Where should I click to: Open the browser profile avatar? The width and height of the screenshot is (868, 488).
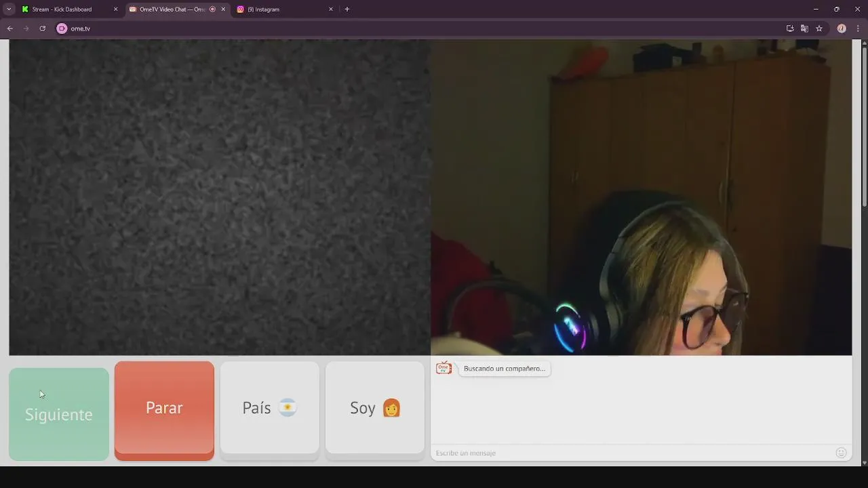click(x=842, y=28)
